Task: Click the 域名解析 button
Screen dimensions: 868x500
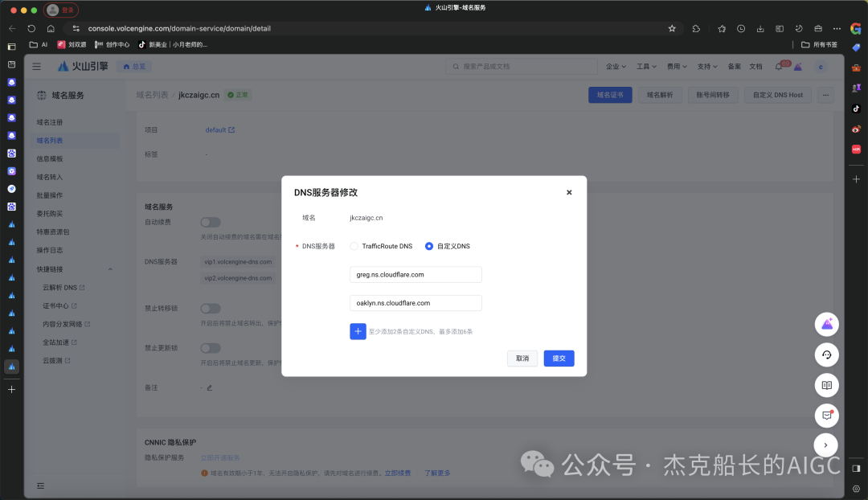Action: pos(660,95)
